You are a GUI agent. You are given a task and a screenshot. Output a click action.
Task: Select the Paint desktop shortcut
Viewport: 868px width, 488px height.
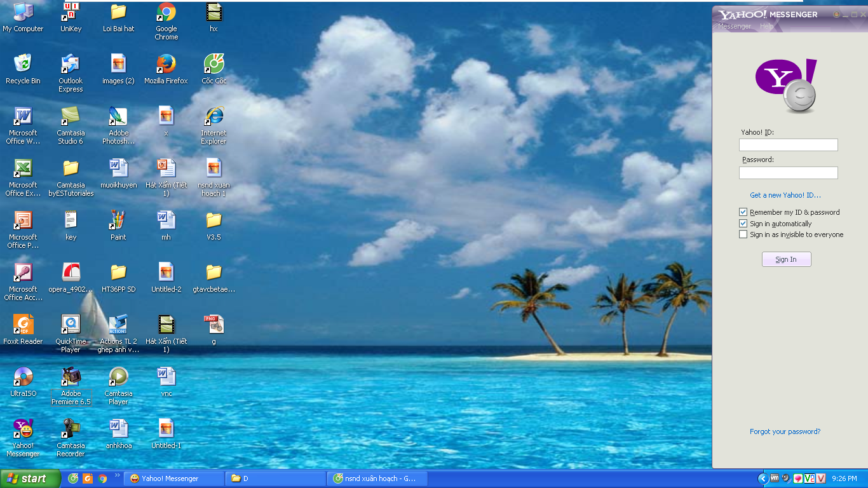pyautogui.click(x=118, y=226)
